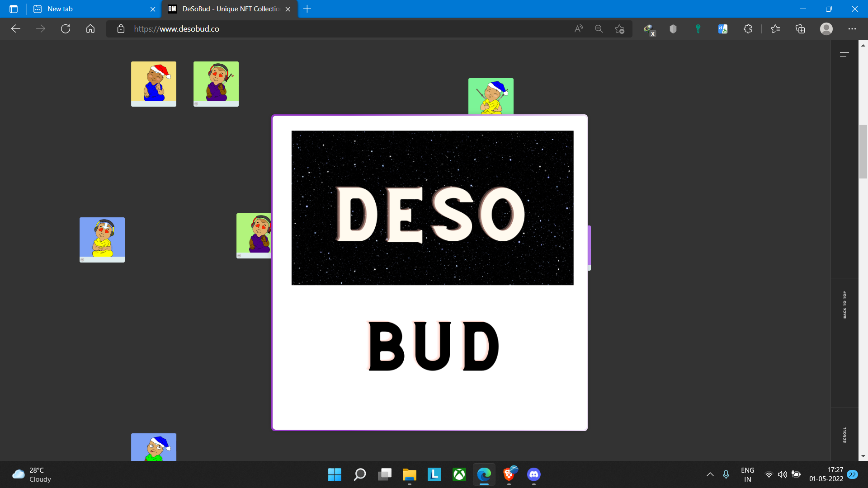Image resolution: width=868 pixels, height=488 pixels.
Task: Add this page to favorites
Action: [619, 29]
